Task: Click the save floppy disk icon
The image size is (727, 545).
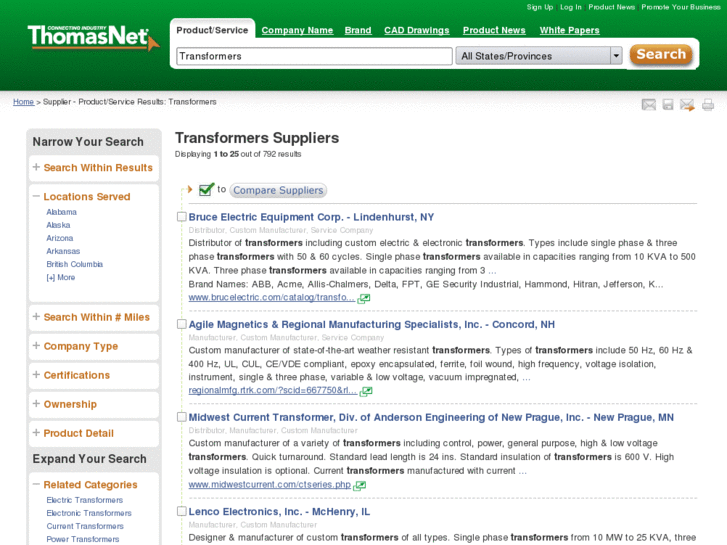Action: [668, 104]
